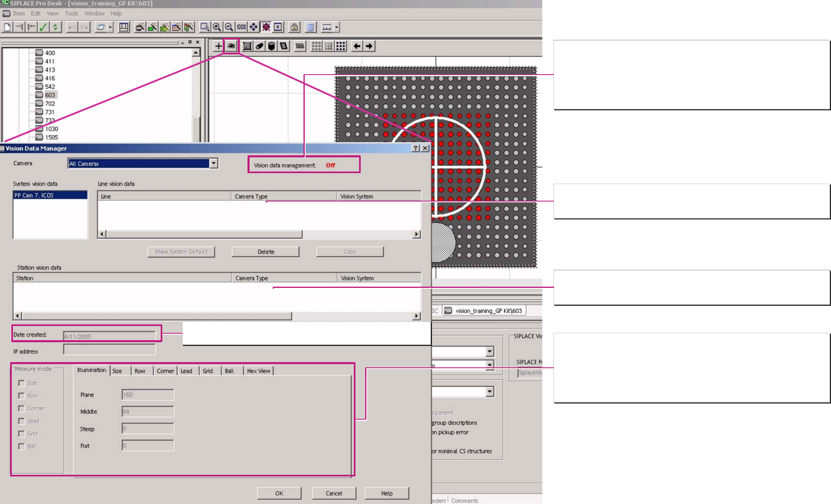Click the zoom in magnifier icon
The image size is (831, 504).
[x=217, y=27]
